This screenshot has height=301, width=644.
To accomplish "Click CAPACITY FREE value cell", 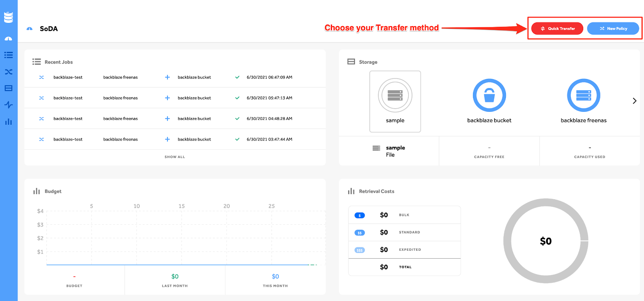I will pos(489,151).
